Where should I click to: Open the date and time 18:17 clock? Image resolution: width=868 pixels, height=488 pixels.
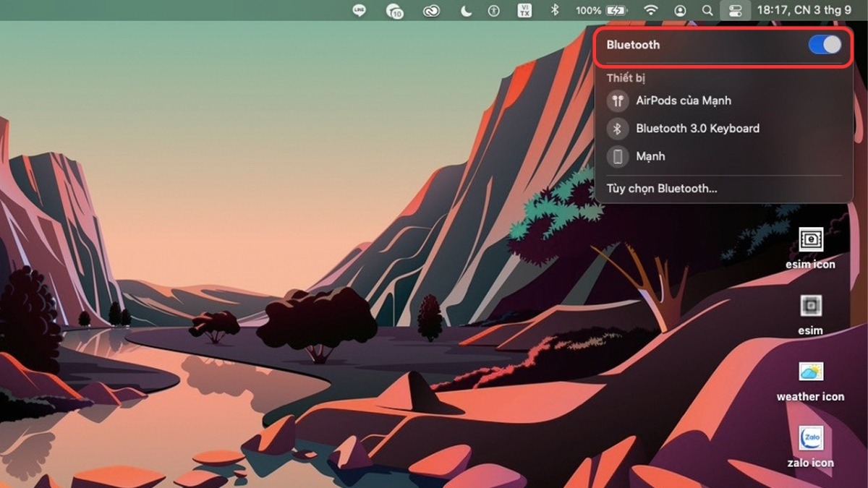[804, 10]
